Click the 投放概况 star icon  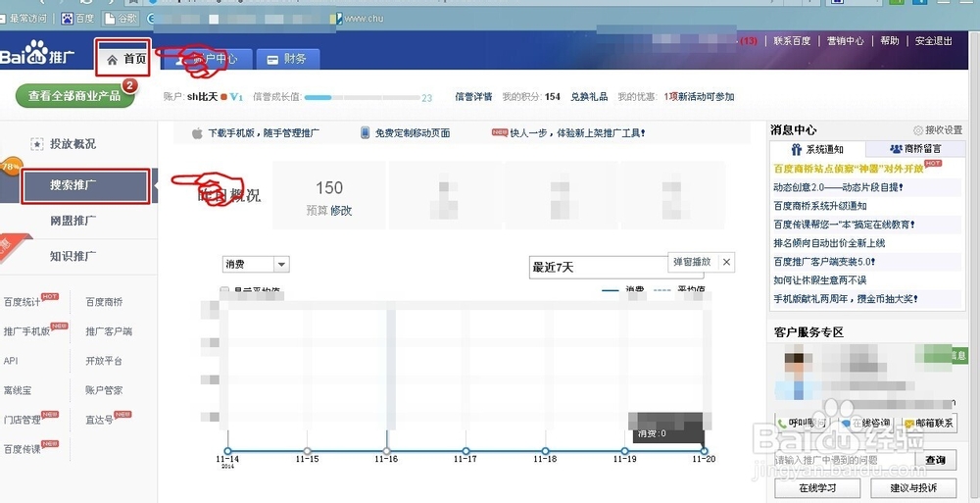pos(37,144)
